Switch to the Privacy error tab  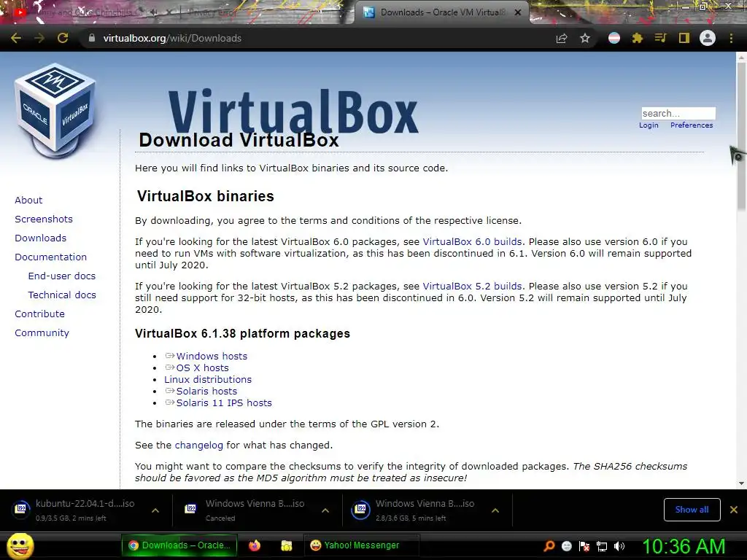point(214,12)
